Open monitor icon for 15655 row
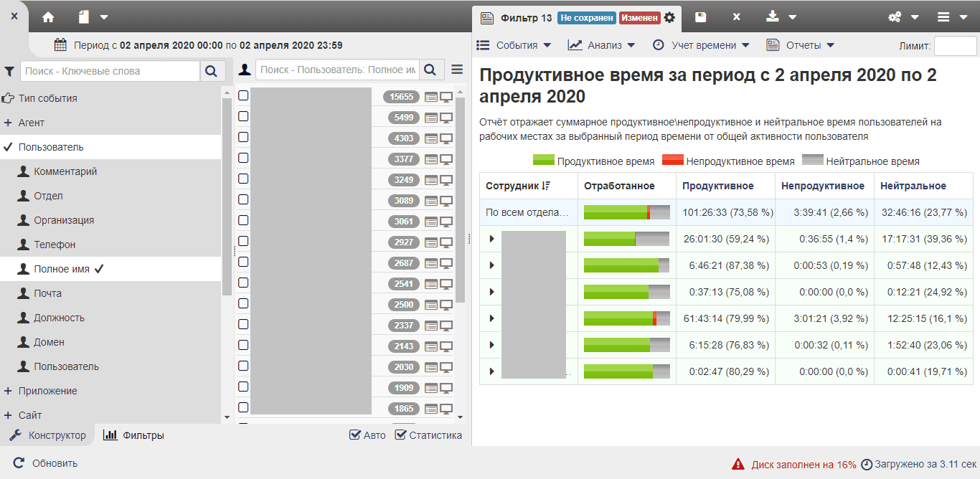Image resolution: width=980 pixels, height=479 pixels. [446, 97]
